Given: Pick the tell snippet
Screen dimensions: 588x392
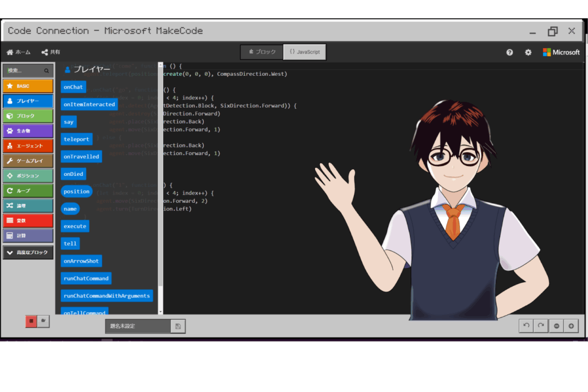Looking at the screenshot, I should coord(70,243).
